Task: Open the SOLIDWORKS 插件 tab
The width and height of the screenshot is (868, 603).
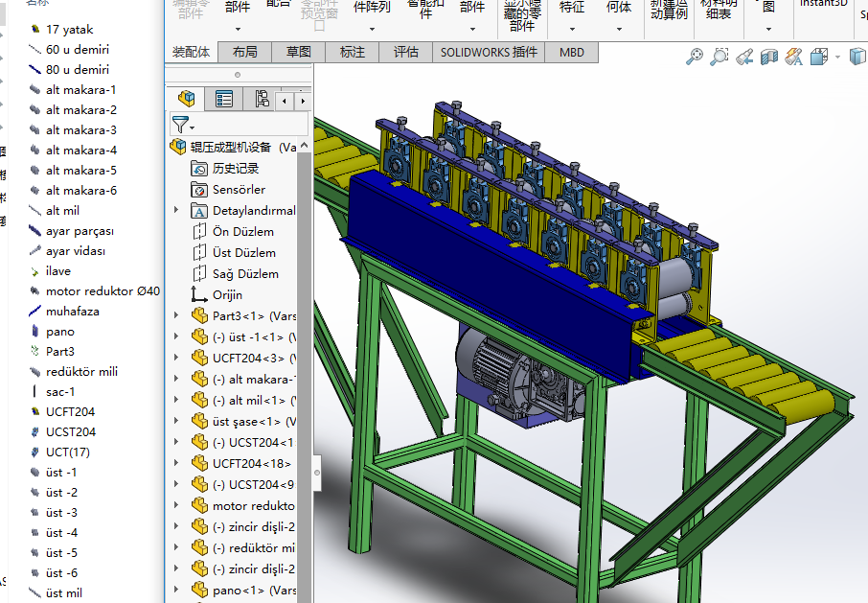Action: point(489,53)
